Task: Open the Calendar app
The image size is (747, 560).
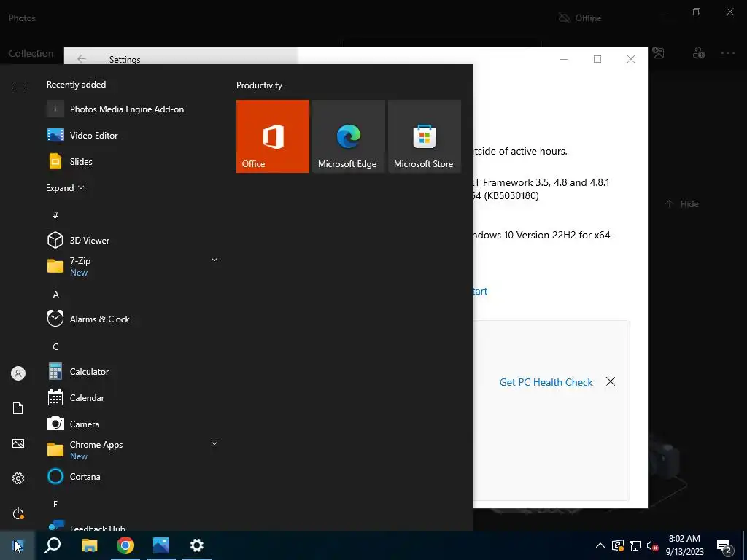Action: pos(133,397)
